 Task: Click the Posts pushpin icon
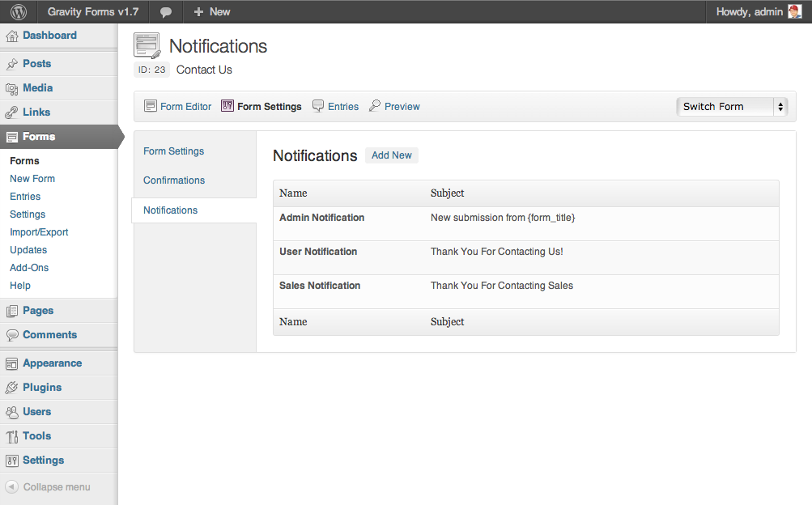tap(12, 64)
